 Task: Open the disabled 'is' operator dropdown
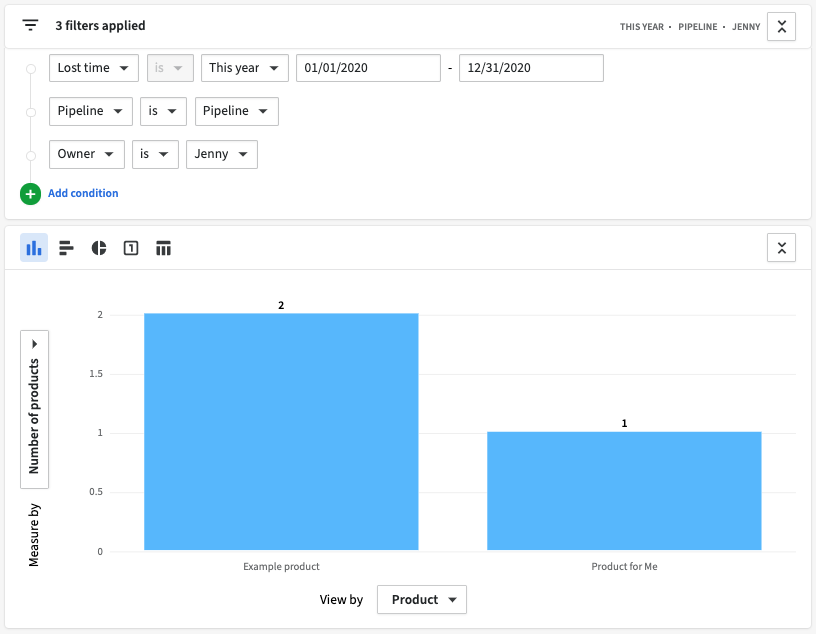(170, 68)
